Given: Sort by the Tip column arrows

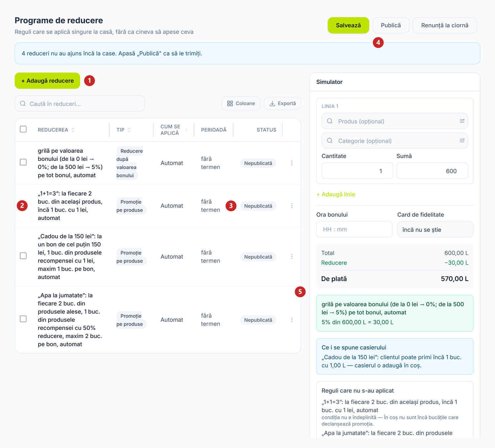Looking at the screenshot, I should pos(129,130).
